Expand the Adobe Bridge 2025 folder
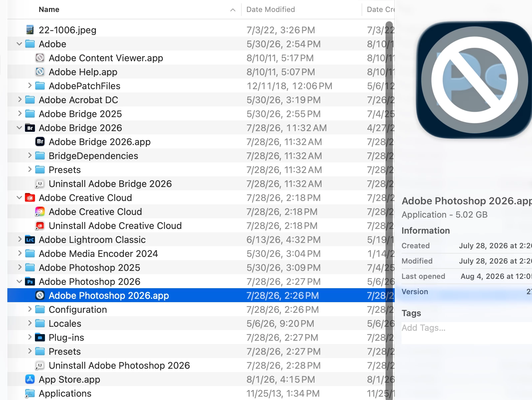Image resolution: width=532 pixels, height=400 pixels. 20,113
